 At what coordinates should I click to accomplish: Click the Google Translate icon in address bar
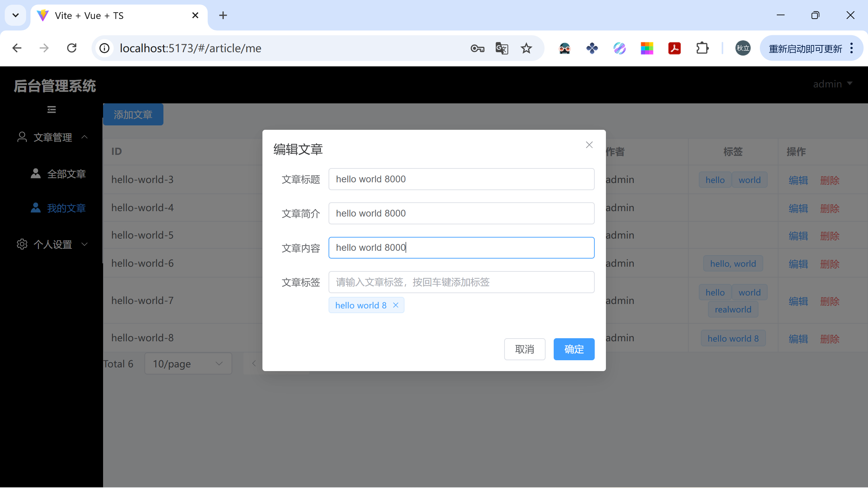[x=502, y=48]
